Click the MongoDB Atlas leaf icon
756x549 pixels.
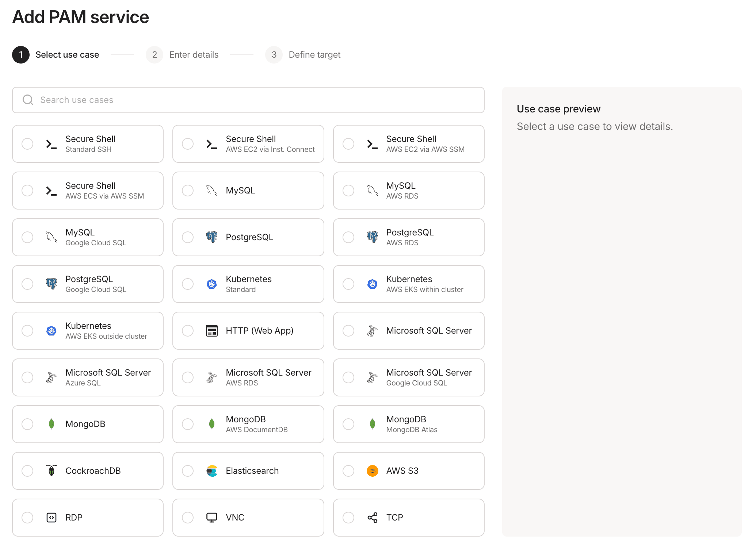click(373, 424)
